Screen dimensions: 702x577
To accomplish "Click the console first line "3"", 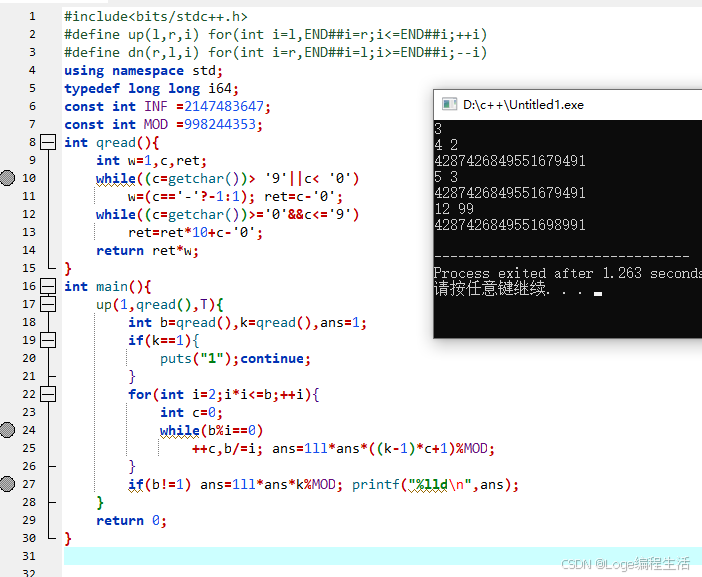I will click(x=438, y=129).
